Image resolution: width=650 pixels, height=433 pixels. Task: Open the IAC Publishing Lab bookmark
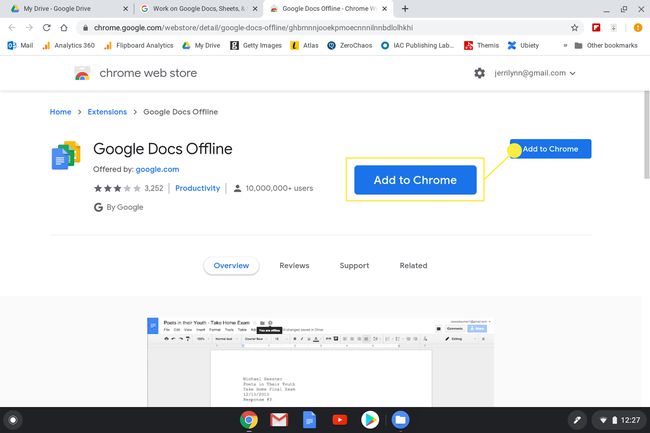(x=417, y=46)
